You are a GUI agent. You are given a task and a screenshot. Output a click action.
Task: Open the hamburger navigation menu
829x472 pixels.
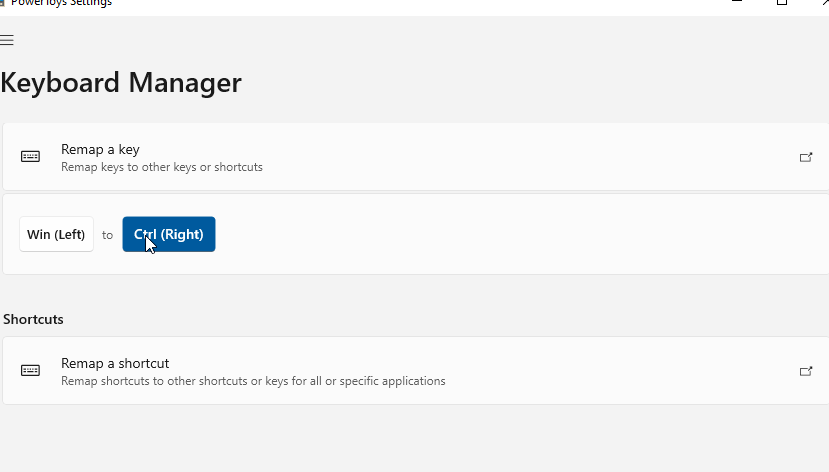(6, 40)
